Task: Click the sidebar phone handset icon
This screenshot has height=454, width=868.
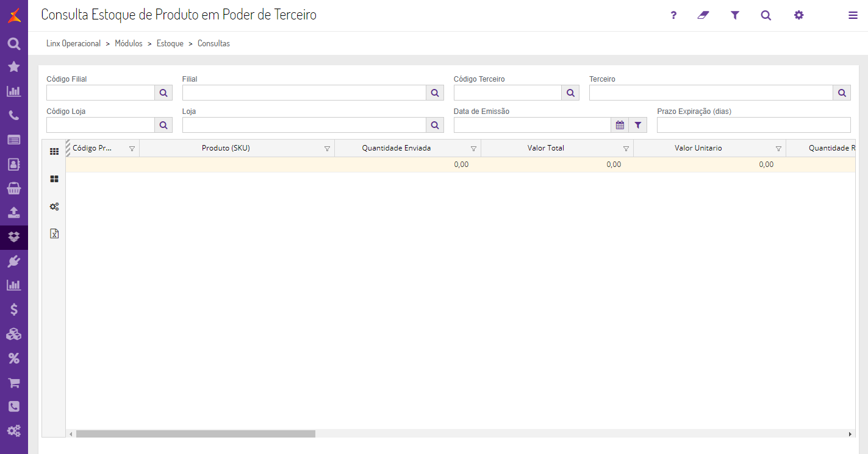Action: [14, 116]
